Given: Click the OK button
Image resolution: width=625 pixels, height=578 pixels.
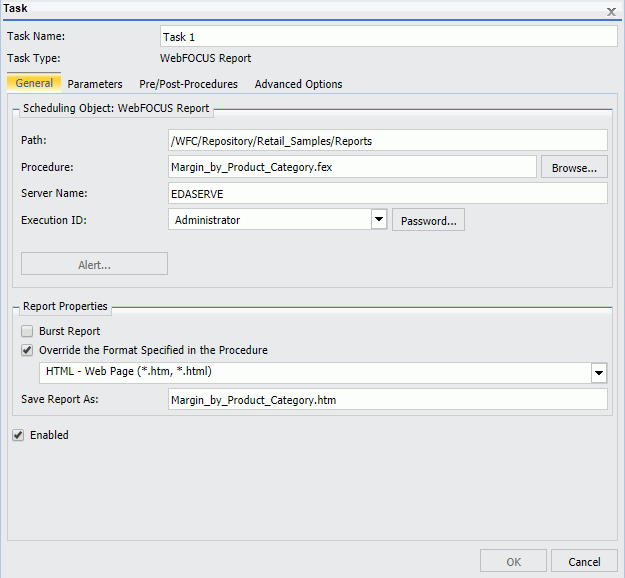Looking at the screenshot, I should tap(513, 561).
